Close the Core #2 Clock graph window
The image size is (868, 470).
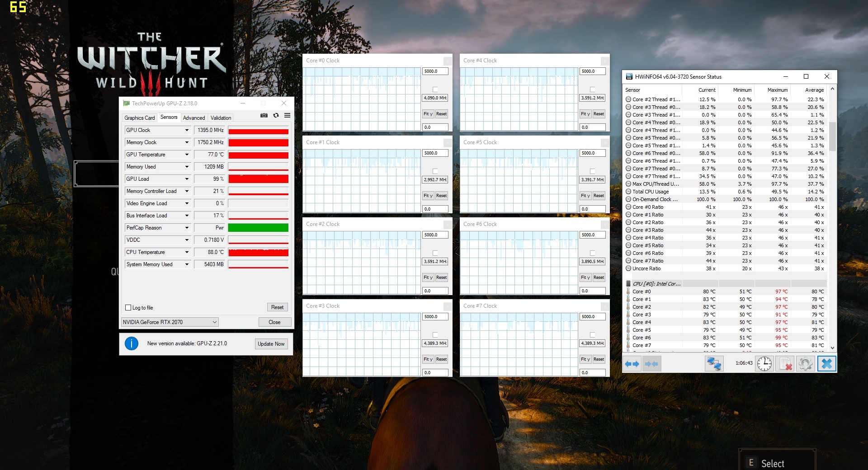447,224
